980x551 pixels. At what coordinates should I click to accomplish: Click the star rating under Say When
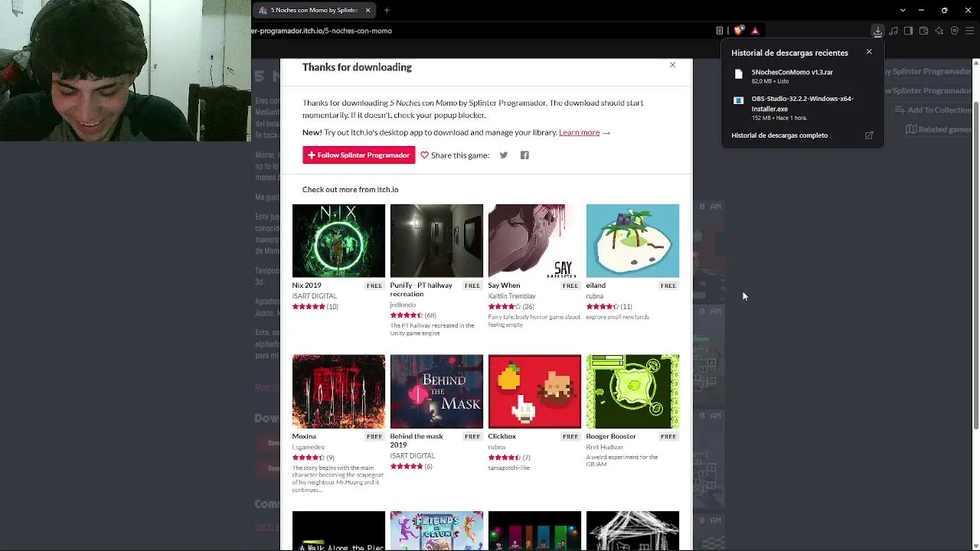(x=505, y=307)
